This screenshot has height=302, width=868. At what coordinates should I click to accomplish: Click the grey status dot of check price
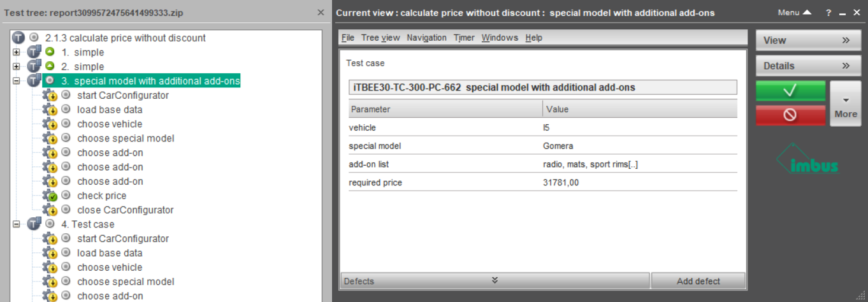66,195
